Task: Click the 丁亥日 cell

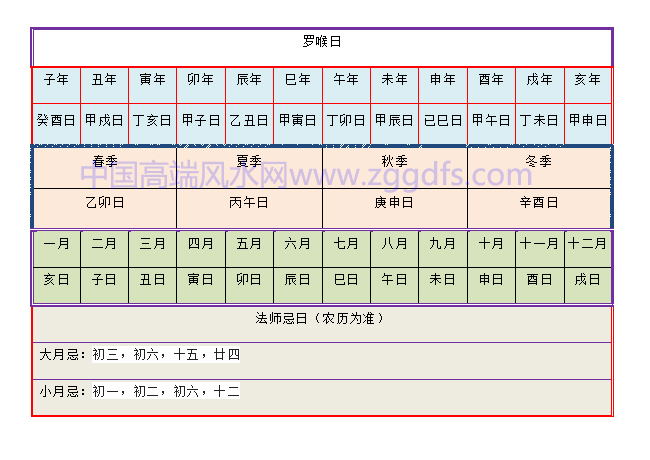Action: [153, 124]
